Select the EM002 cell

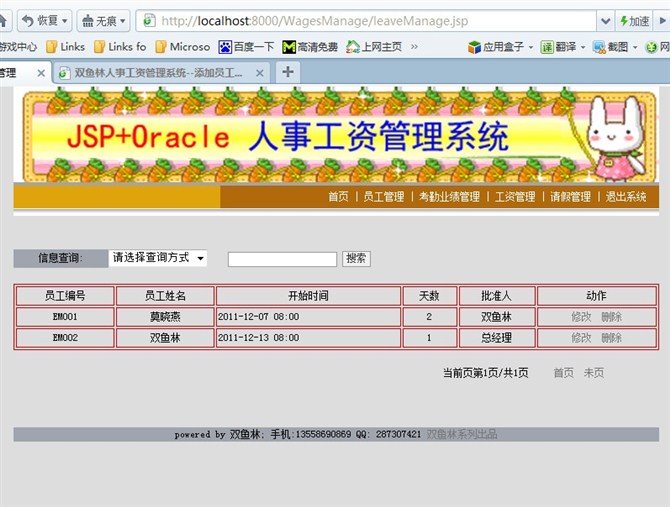click(65, 338)
